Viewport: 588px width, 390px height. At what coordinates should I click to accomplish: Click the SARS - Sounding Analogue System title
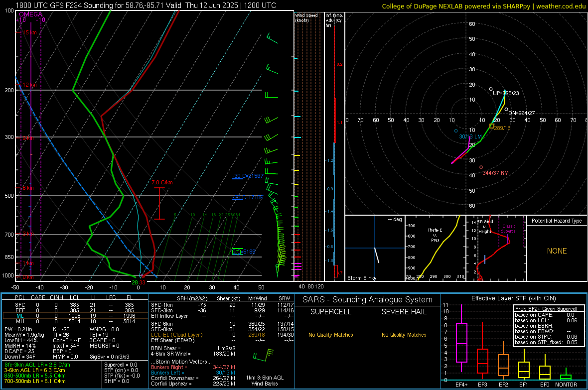(367, 300)
